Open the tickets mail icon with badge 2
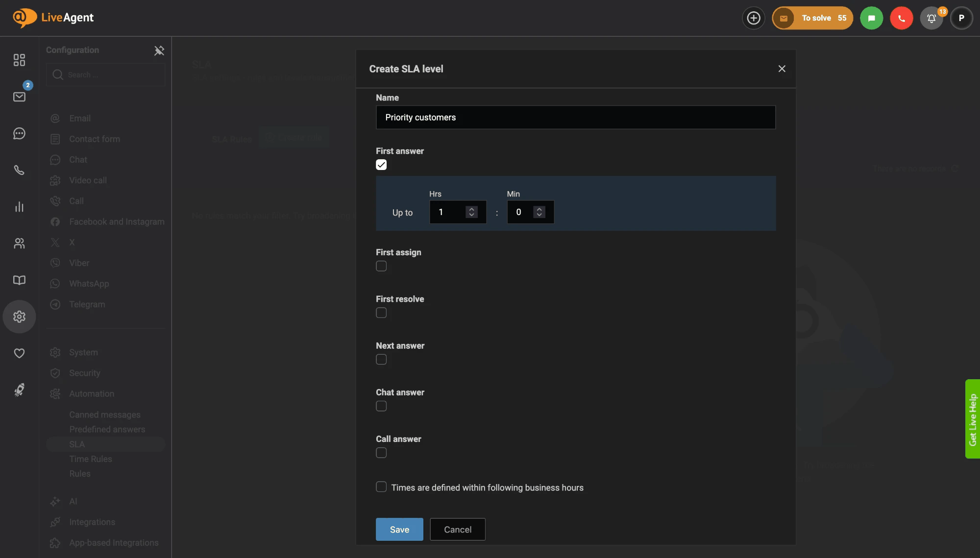The image size is (980, 558). pyautogui.click(x=19, y=97)
